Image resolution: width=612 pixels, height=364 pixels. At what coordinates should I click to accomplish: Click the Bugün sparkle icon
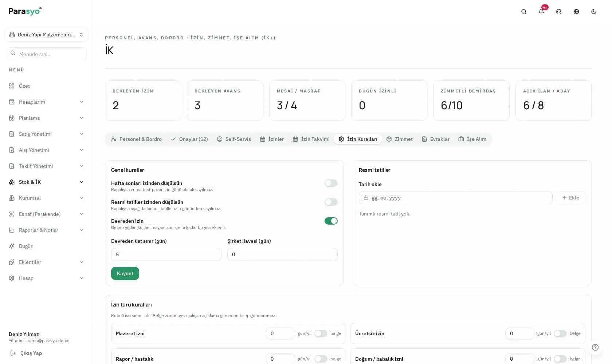tap(12, 246)
